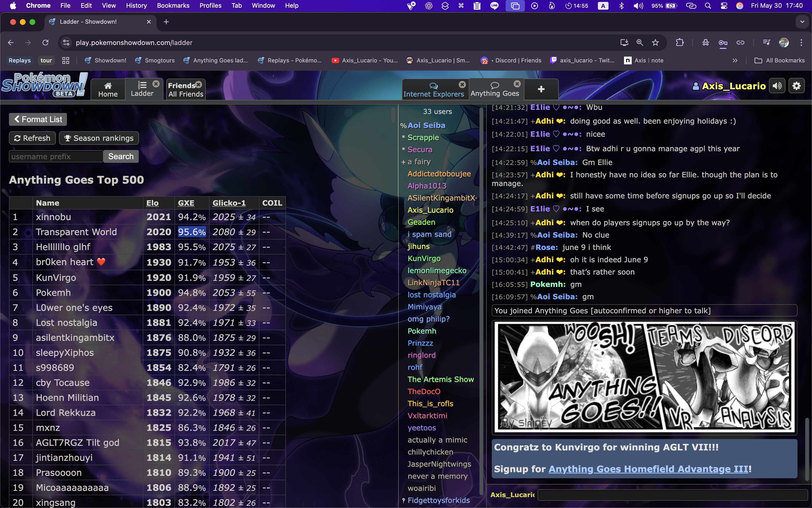Screen dimensions: 812x508
Task: Close the Ladder - Showdown! browser tab
Action: [x=149, y=22]
